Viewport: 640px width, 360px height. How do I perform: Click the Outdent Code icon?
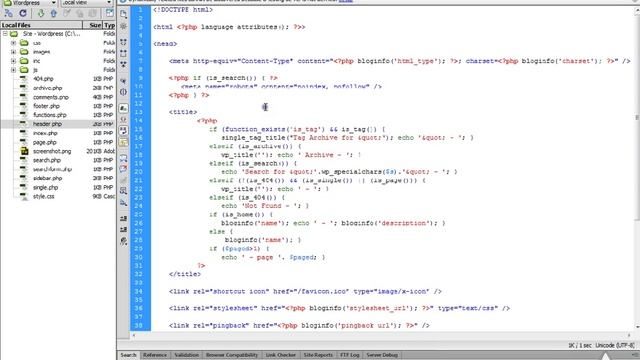click(x=123, y=229)
